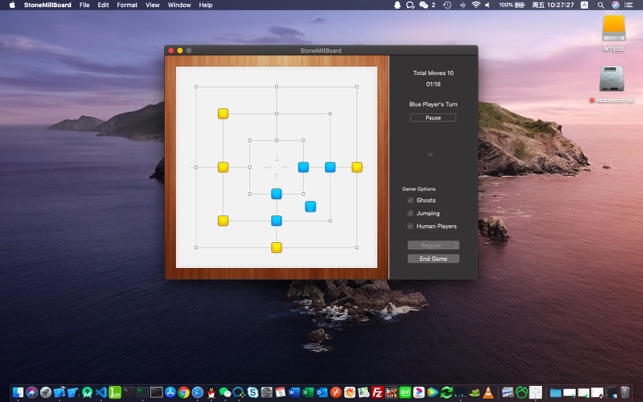The width and height of the screenshot is (643, 402).
Task: Open the Regular difficulty dropdown
Action: coord(433,245)
